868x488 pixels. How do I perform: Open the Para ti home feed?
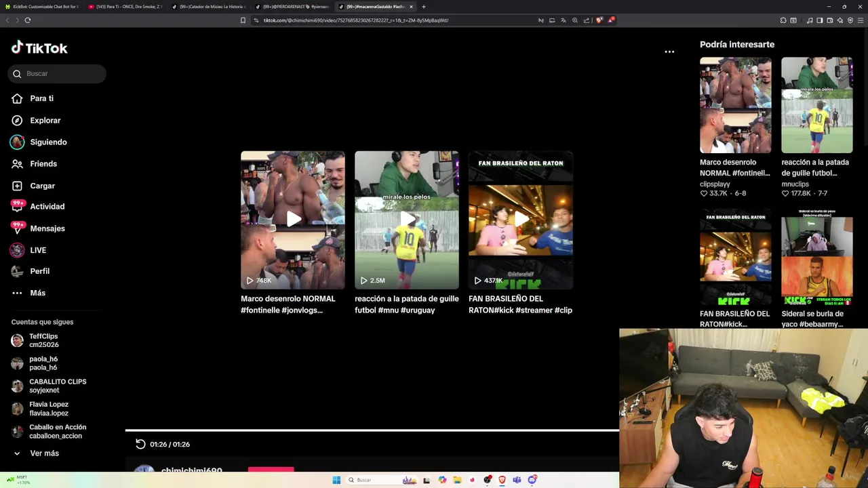point(33,98)
